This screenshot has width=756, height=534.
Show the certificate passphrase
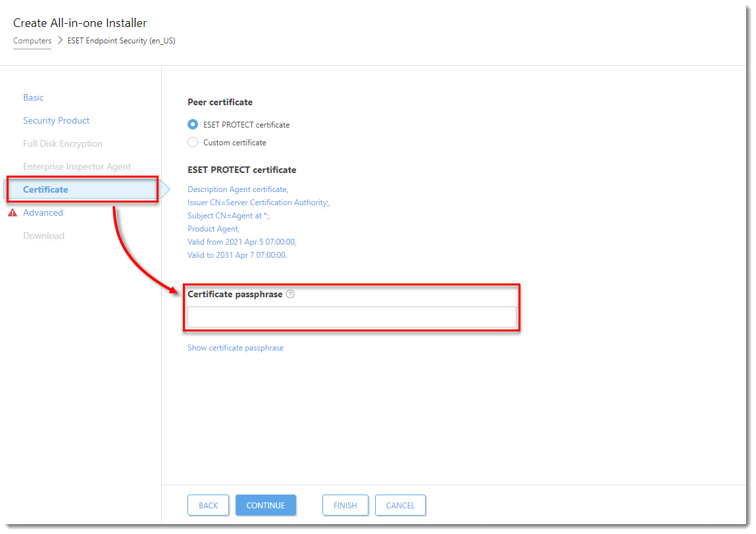236,348
